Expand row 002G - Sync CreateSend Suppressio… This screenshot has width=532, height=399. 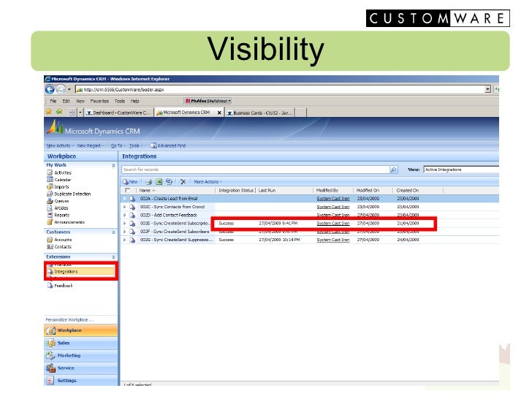click(124, 240)
